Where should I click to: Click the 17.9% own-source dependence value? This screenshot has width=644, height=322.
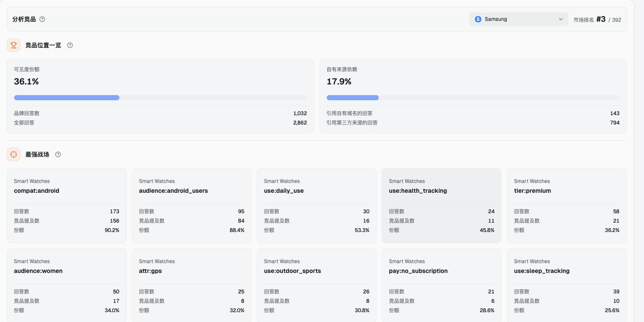click(x=339, y=81)
